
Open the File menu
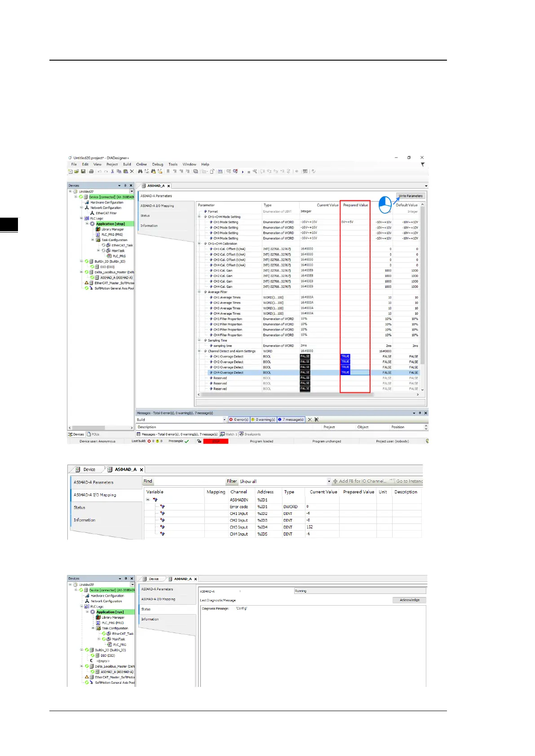point(74,164)
